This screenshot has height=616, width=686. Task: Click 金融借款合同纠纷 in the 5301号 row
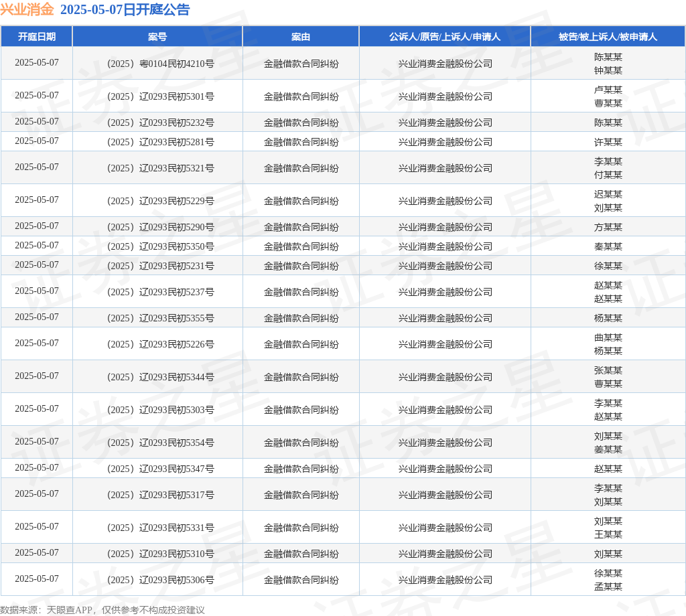(x=301, y=96)
